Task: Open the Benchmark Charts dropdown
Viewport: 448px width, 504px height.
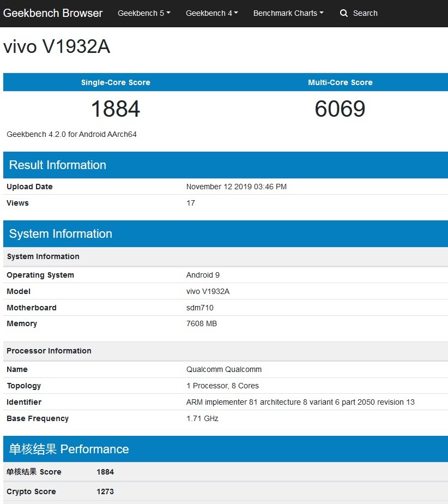Action: (x=288, y=13)
